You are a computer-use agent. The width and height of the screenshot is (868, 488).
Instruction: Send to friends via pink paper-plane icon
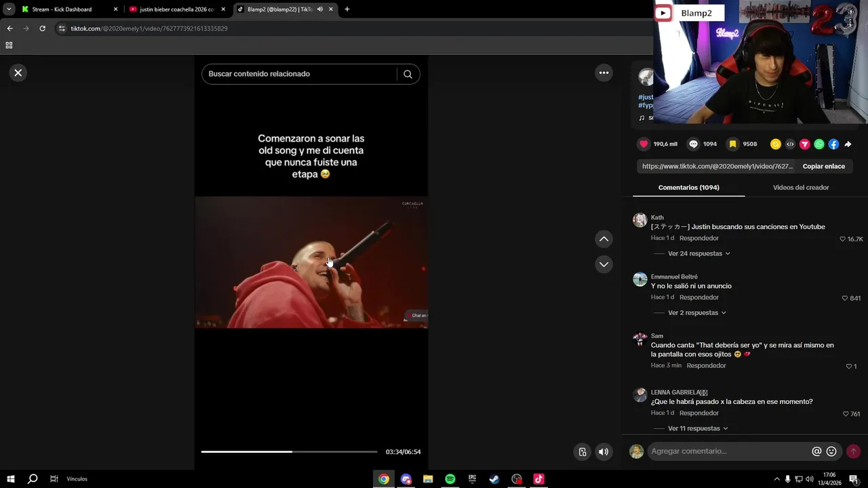click(x=804, y=144)
